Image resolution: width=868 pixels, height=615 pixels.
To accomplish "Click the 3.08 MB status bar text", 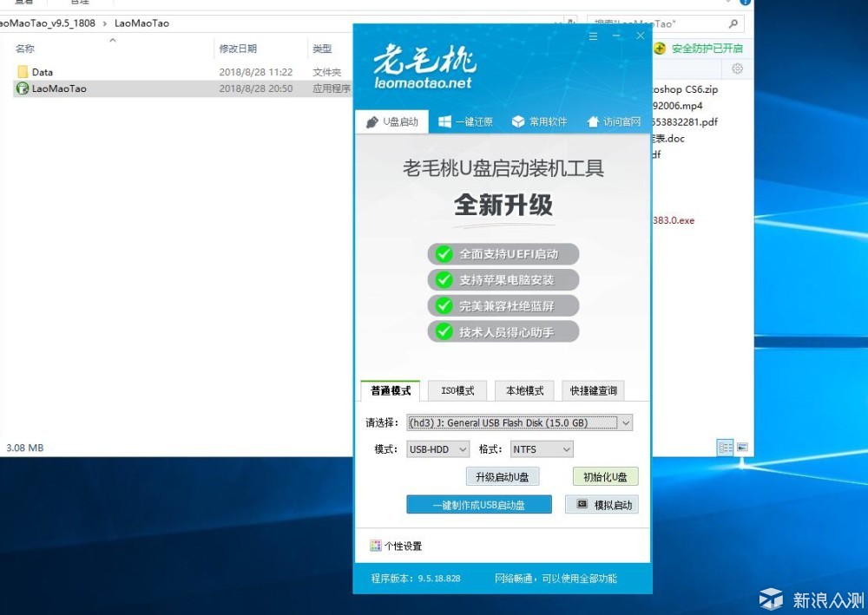I will [25, 448].
